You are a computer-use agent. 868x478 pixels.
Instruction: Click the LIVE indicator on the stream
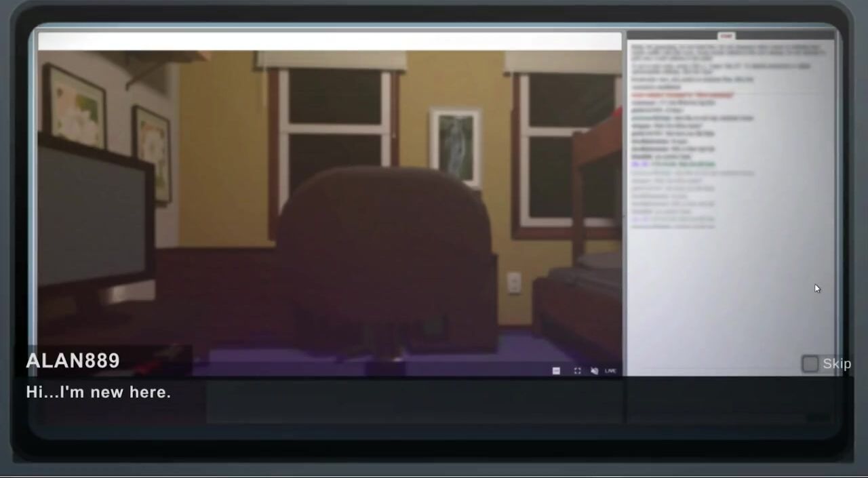point(610,371)
